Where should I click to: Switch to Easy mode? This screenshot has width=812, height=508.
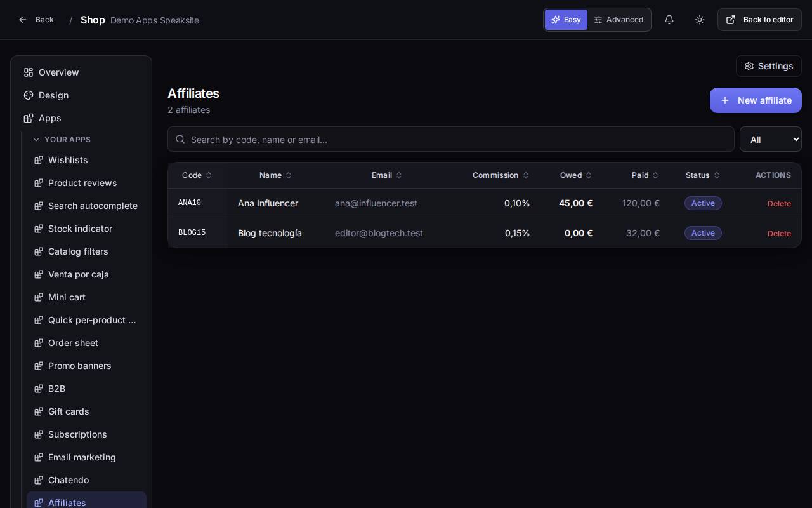click(566, 20)
